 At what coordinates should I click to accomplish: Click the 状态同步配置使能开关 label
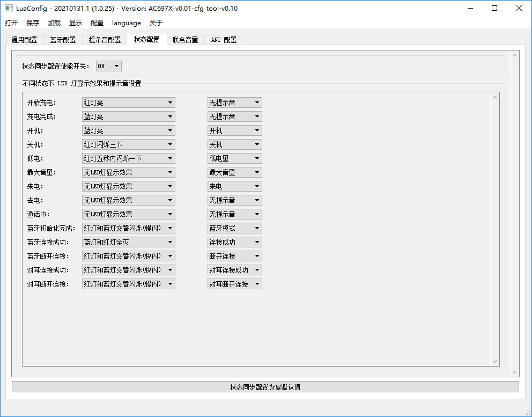click(56, 66)
